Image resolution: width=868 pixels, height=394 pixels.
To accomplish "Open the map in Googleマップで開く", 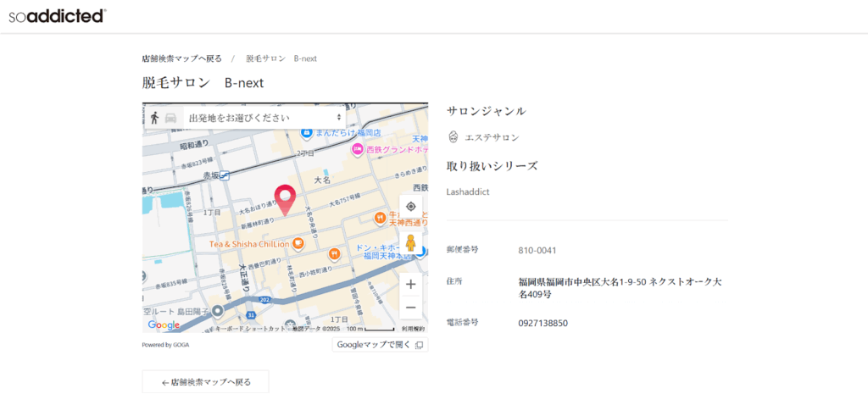I will 380,345.
